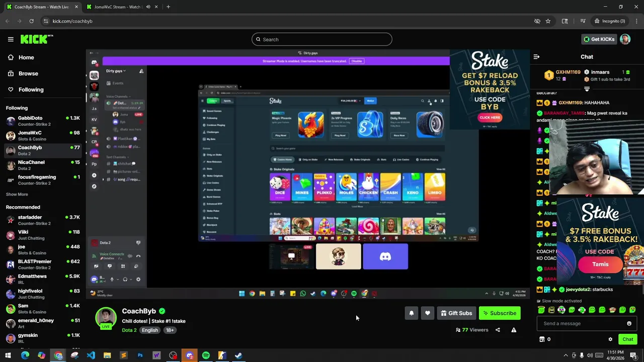Open highfivelol recommended channel

[x=43, y=294]
